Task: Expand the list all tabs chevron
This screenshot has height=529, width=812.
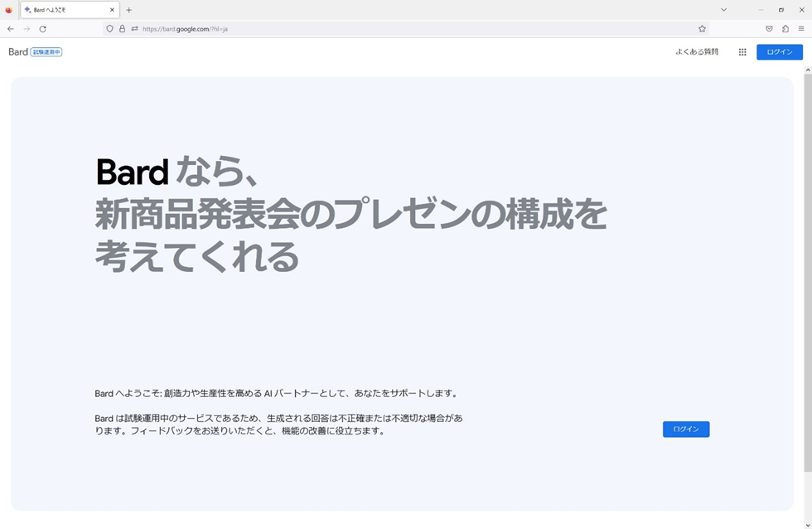Action: (723, 10)
